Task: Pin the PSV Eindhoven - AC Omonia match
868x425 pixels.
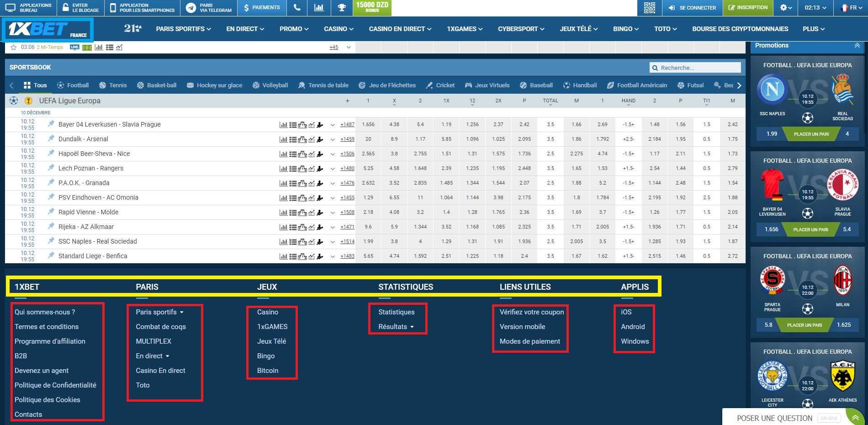Action: [51, 197]
